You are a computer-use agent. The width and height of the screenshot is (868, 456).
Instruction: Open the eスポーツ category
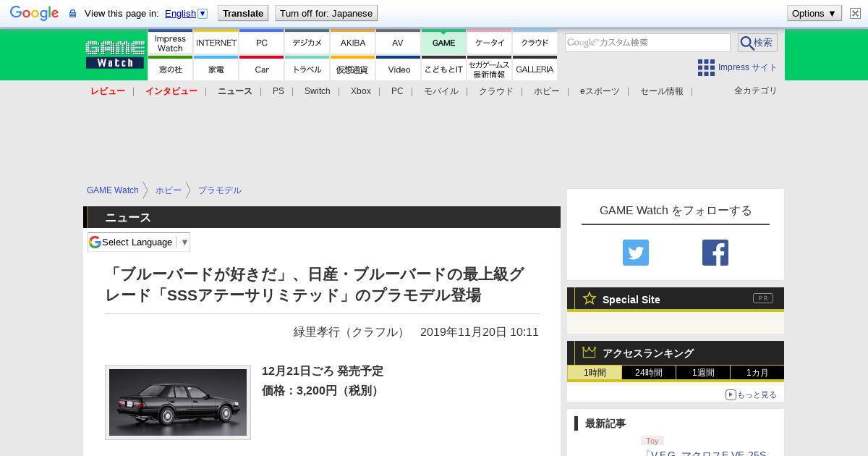tap(600, 91)
